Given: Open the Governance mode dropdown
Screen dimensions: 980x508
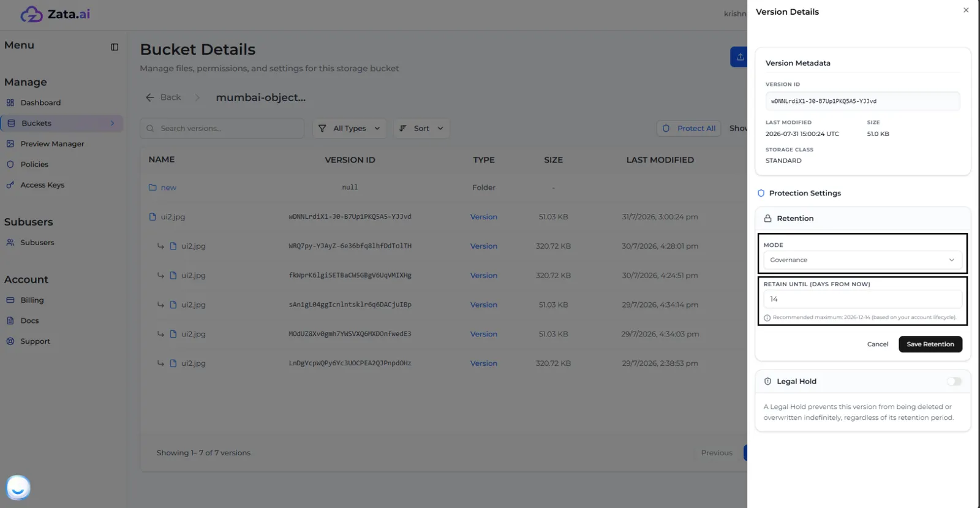Looking at the screenshot, I should (x=862, y=260).
